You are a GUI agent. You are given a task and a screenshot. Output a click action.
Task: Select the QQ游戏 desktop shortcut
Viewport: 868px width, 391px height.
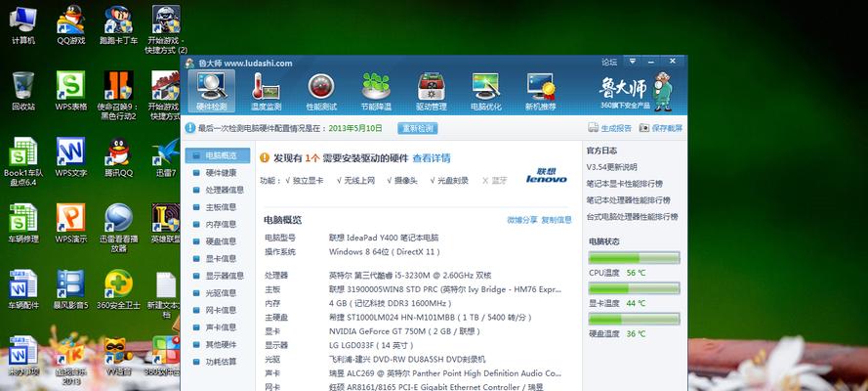point(71,25)
